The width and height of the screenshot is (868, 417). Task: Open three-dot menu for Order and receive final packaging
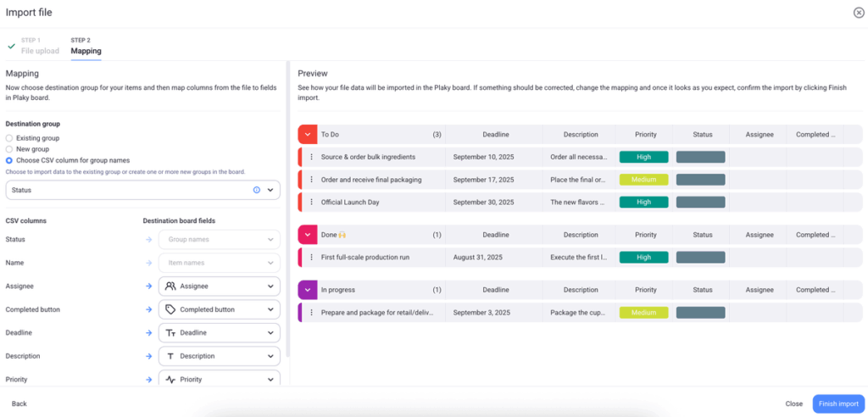(x=311, y=180)
